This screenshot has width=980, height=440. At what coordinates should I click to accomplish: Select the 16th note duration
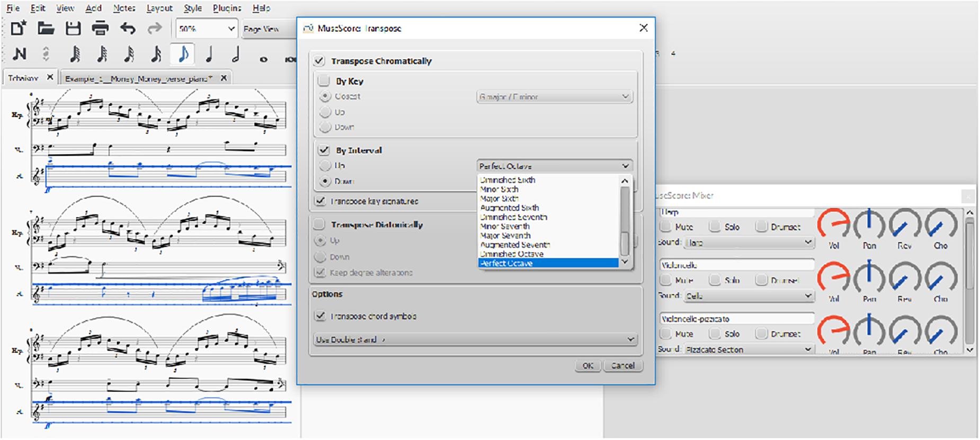click(156, 54)
